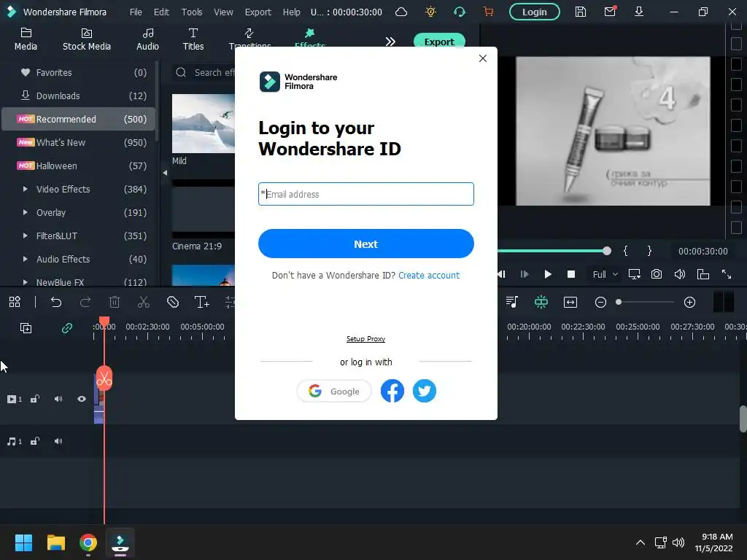The height and width of the screenshot is (560, 747).
Task: Click the download icon in title bar
Action: click(639, 12)
